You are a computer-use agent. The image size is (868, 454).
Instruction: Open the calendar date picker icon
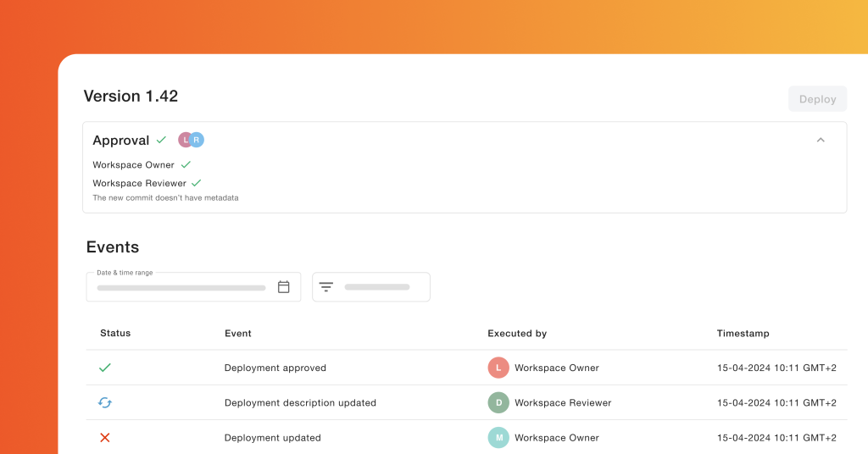pos(283,287)
